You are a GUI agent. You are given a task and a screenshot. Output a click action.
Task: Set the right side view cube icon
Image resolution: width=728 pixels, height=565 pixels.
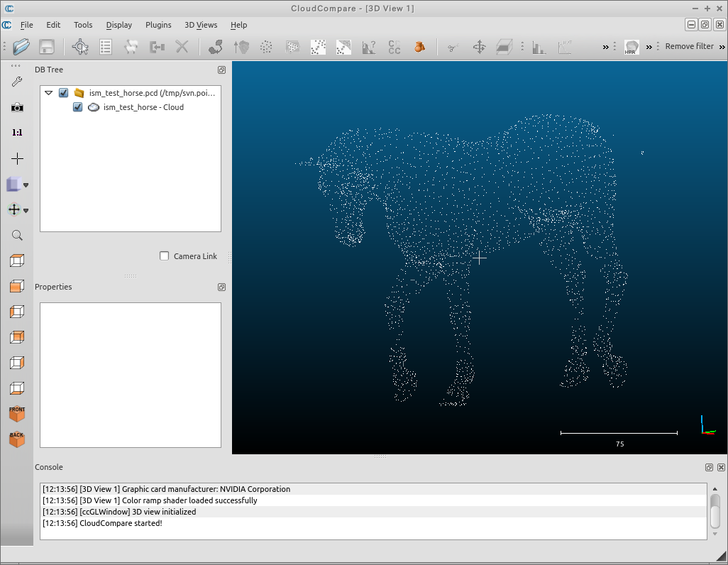17,363
